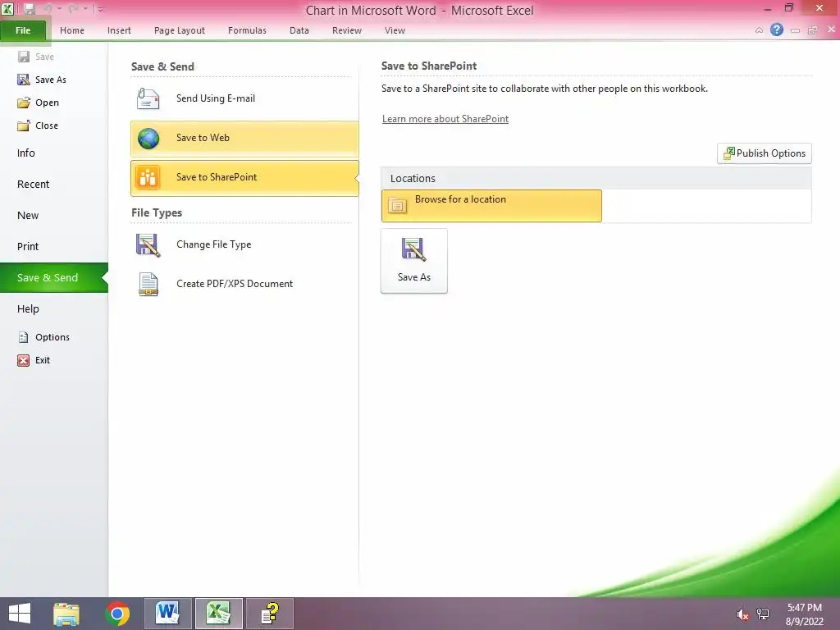Viewport: 840px width, 630px height.
Task: Restore the workbook window in ribbon corner
Action: coord(813,30)
